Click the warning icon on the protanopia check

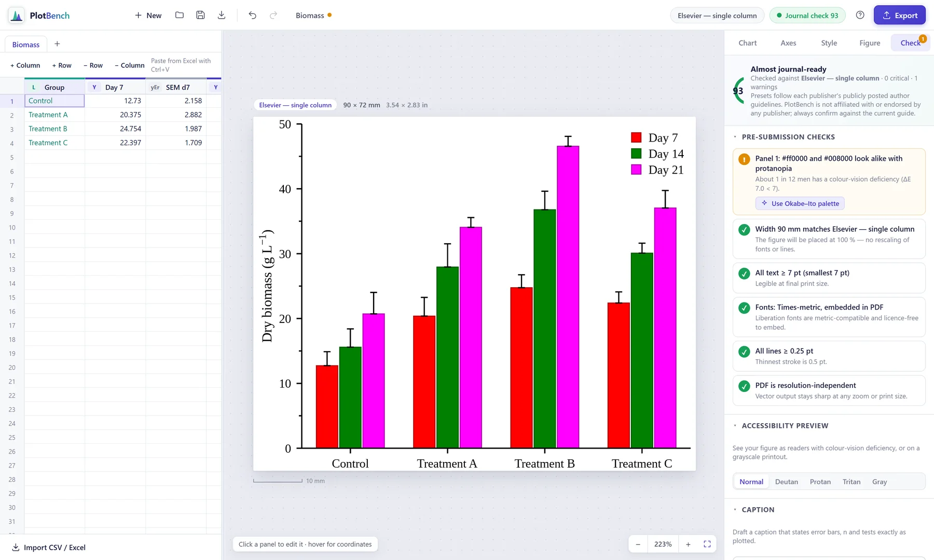(744, 159)
